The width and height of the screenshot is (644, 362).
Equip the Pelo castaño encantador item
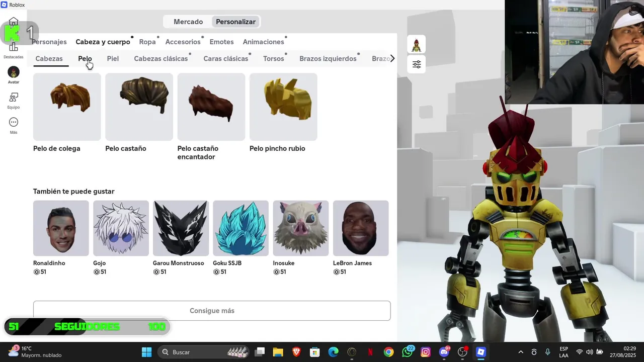click(x=211, y=107)
